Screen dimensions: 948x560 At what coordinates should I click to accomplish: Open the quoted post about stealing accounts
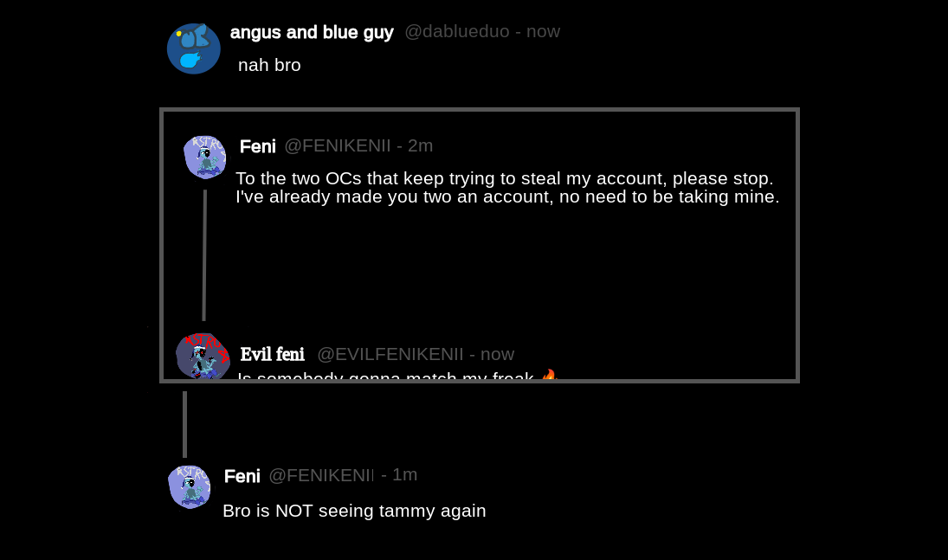tap(507, 188)
